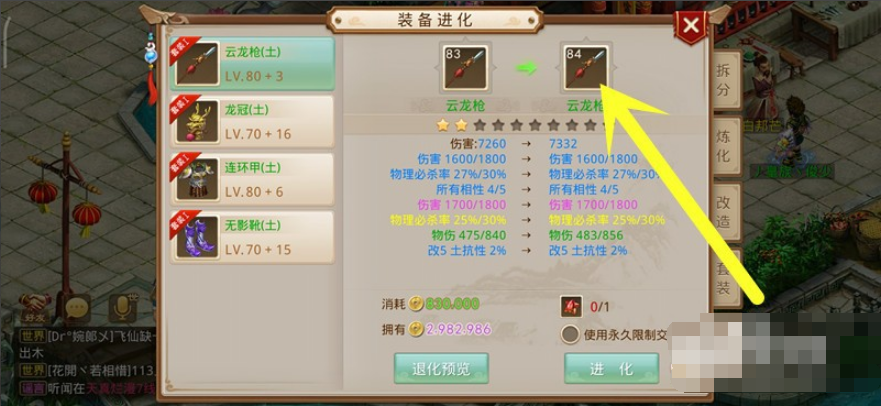
Task: Open the 炼化 side tab
Action: click(725, 147)
